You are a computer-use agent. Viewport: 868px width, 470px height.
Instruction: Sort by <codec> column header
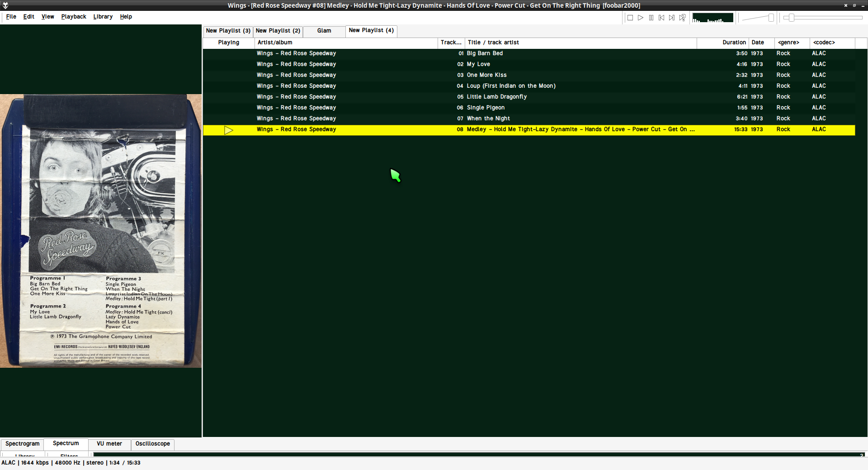click(x=832, y=43)
